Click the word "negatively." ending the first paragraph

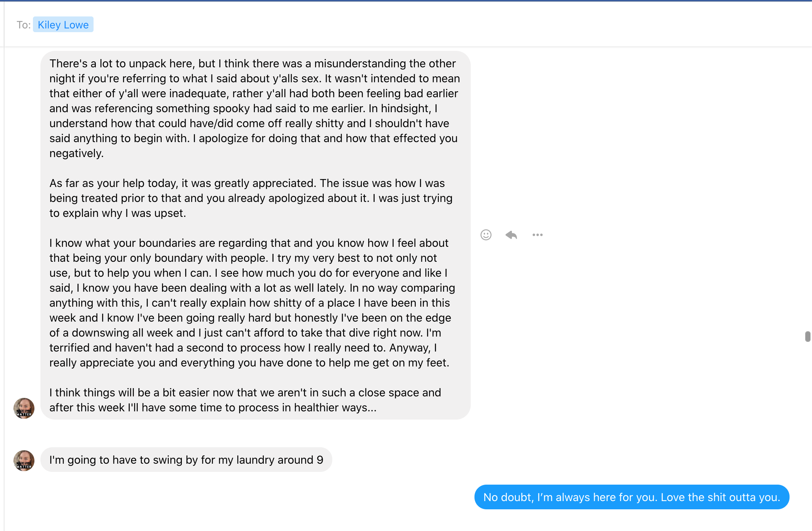pos(76,153)
